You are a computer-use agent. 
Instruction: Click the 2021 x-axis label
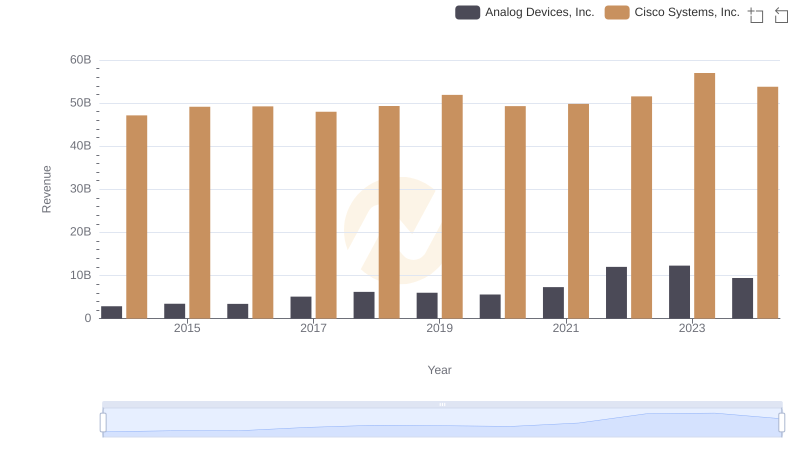566,328
